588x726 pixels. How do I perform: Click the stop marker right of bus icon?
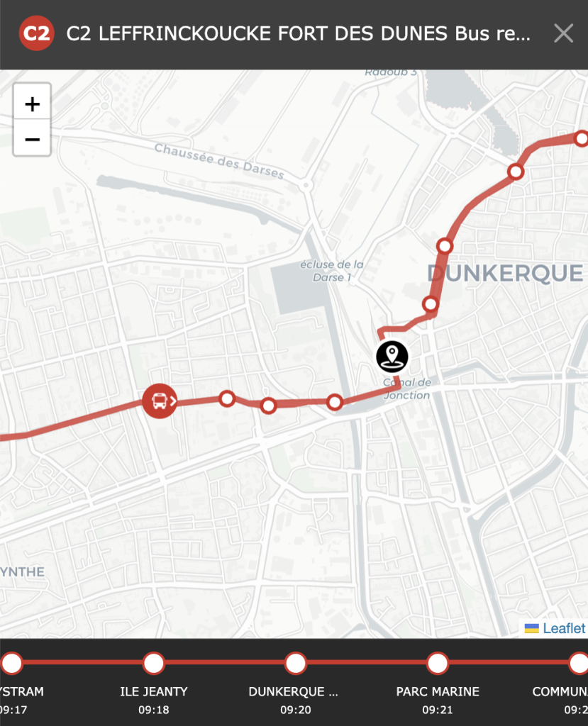coord(227,398)
